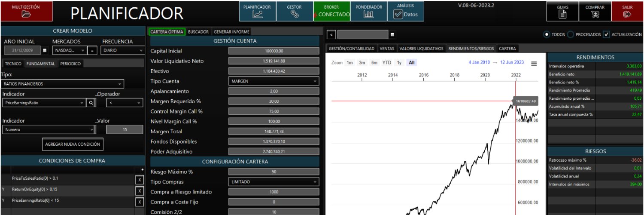This screenshot has width=644, height=215.
Task: Click the Broker Conectado status button
Action: click(x=331, y=11)
